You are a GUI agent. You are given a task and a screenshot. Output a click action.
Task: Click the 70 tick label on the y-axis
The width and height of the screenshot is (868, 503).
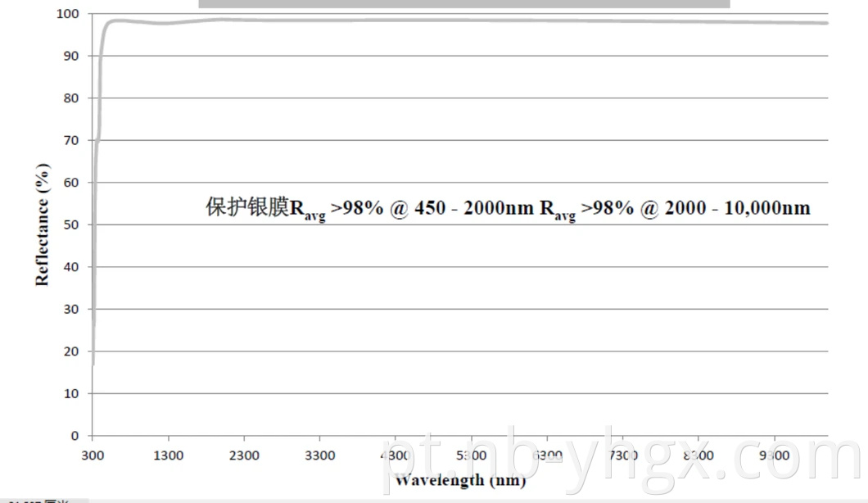tap(72, 140)
